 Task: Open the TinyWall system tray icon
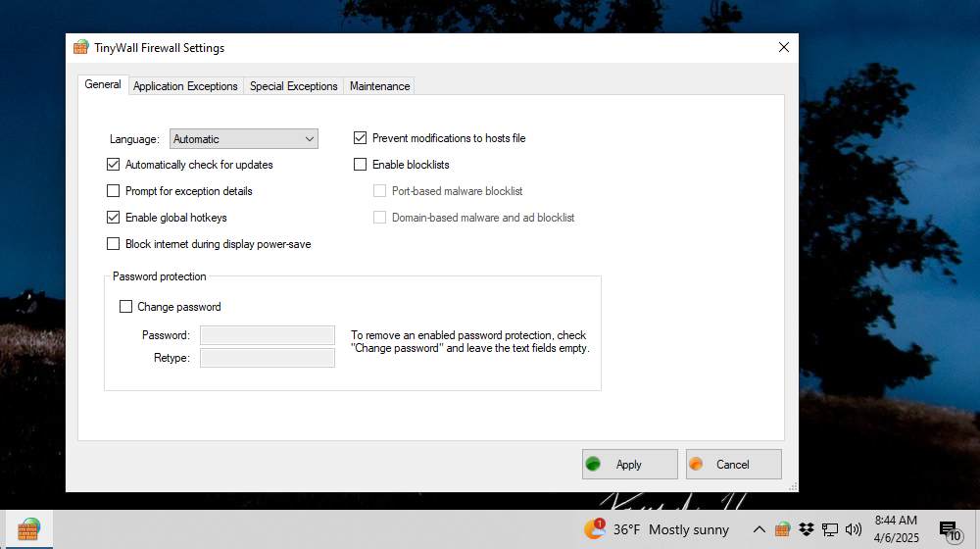[782, 529]
